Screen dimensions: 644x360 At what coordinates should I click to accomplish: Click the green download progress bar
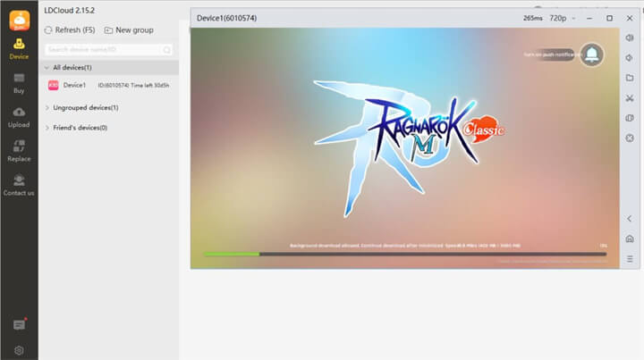coord(404,255)
